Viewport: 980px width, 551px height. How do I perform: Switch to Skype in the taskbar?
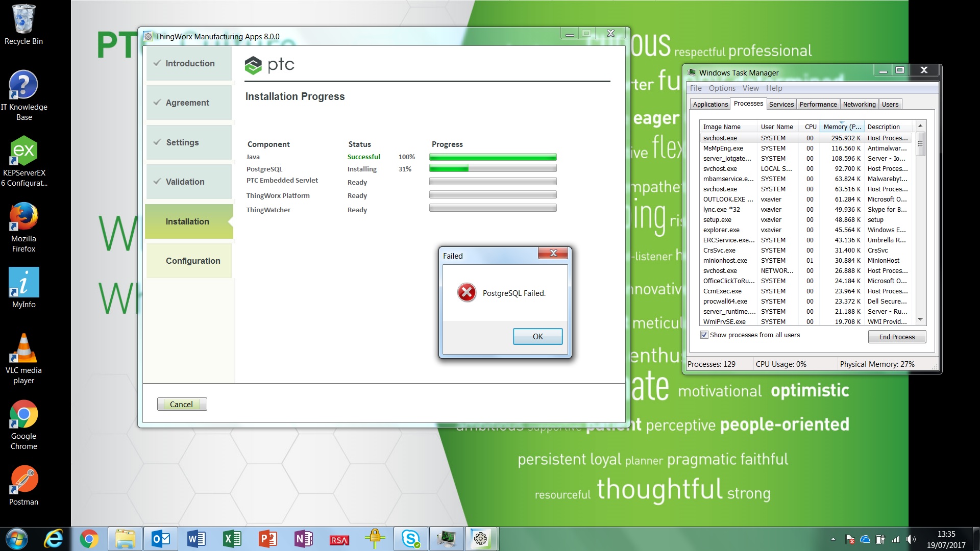[x=411, y=539]
